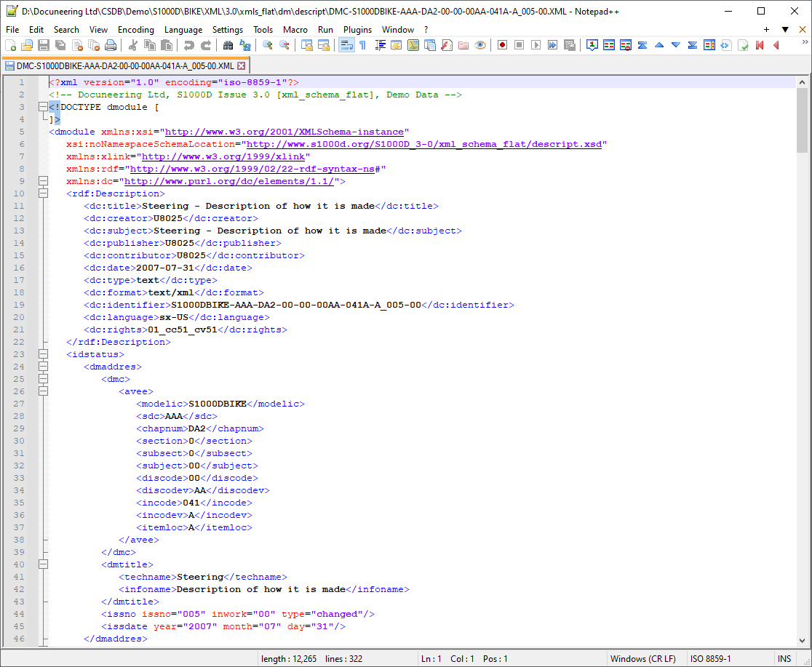Click the purl.org dc elements URL
812x667 pixels.
228,181
